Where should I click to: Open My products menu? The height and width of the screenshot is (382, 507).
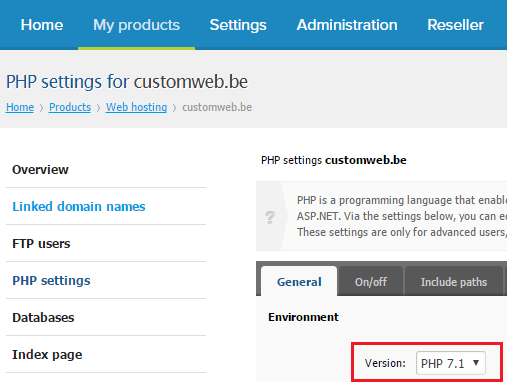coord(136,25)
